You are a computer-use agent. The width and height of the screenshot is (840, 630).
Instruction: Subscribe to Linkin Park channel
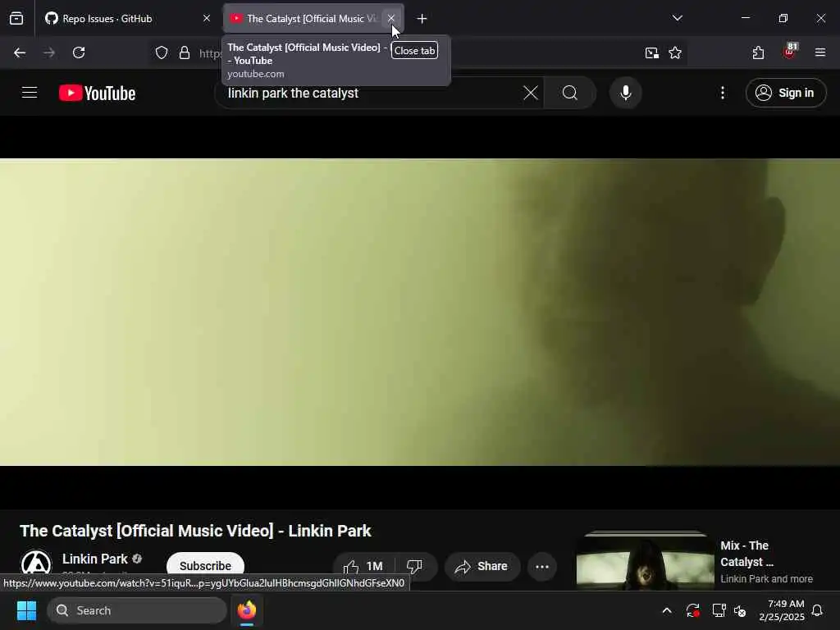(x=205, y=566)
